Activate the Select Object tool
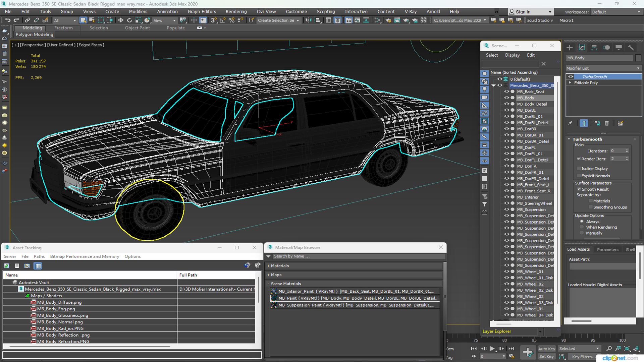 (83, 20)
